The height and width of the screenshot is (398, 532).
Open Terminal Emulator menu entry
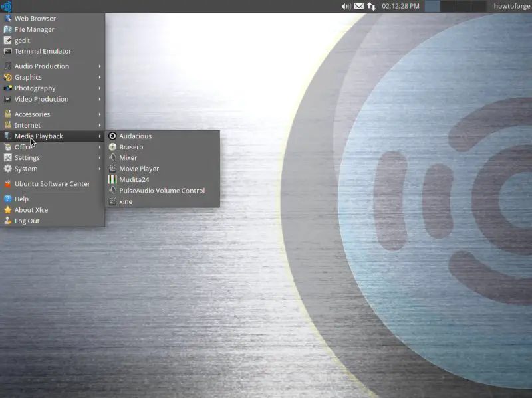coord(53,51)
